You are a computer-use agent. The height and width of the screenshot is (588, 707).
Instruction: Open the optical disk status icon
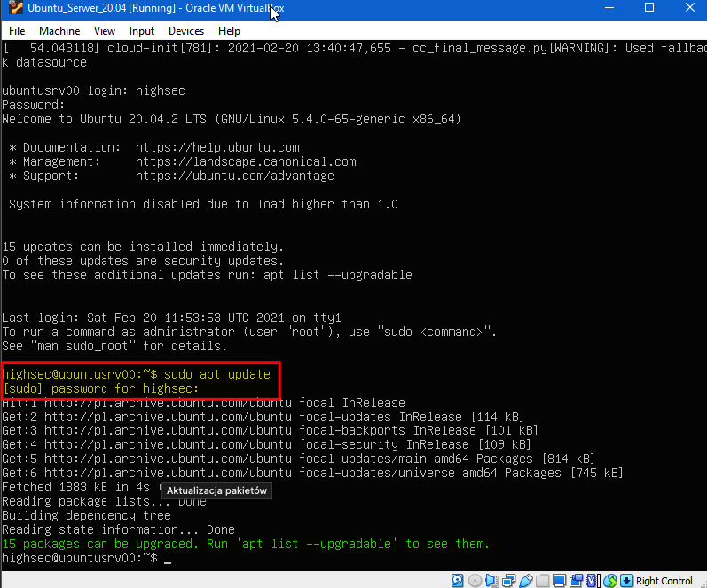475,581
